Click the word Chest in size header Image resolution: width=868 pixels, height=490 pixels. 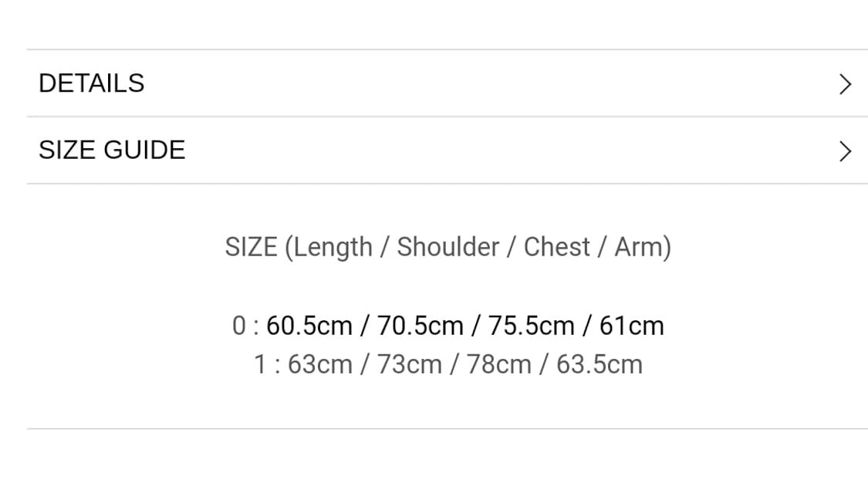[556, 248]
